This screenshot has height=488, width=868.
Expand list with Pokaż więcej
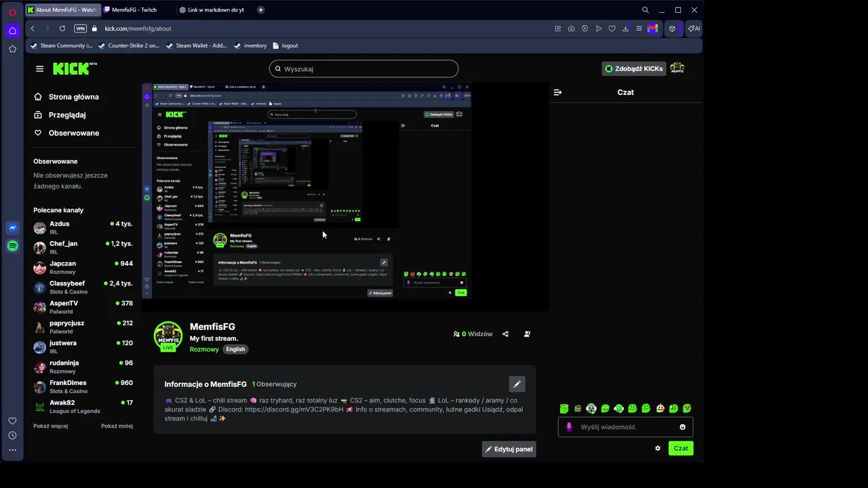click(50, 426)
